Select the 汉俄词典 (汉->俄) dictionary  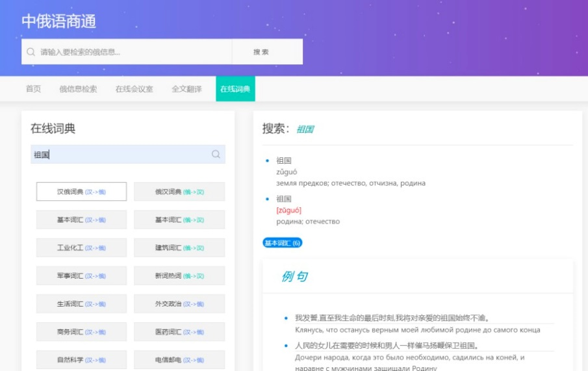click(x=81, y=192)
